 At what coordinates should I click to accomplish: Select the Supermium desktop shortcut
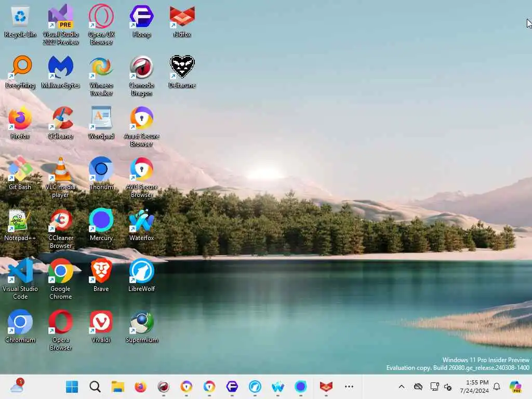coord(141,327)
